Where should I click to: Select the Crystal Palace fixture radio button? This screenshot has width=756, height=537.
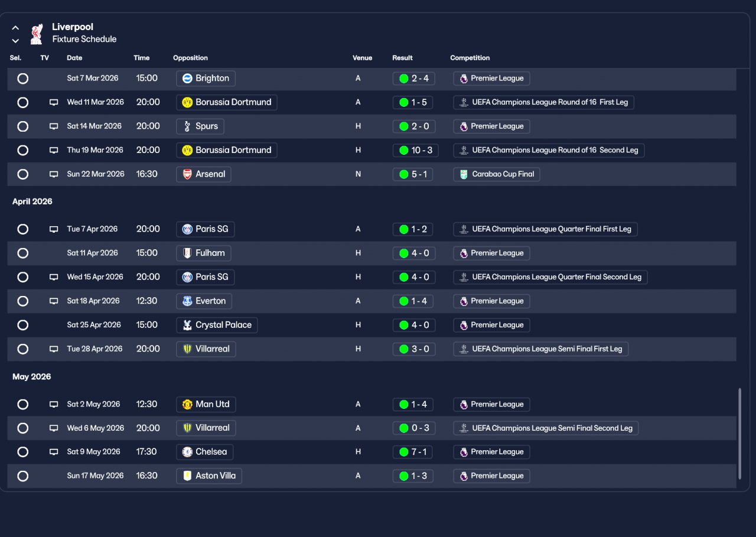tap(22, 325)
